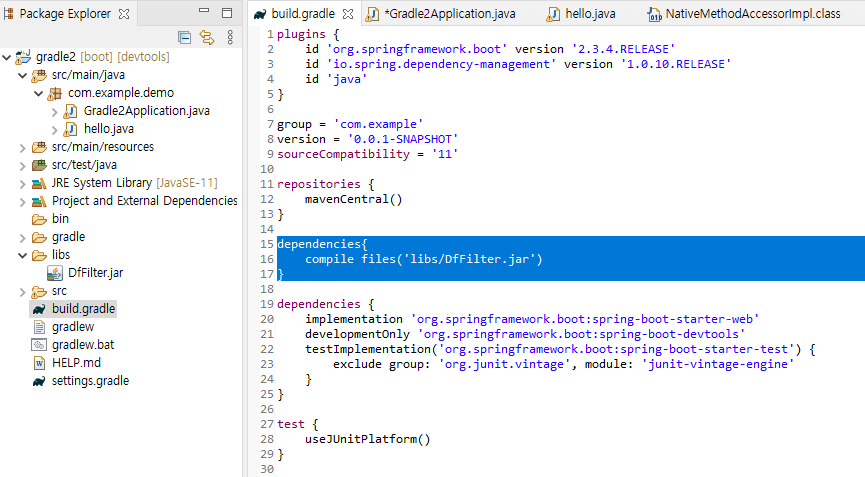This screenshot has height=477, width=865.
Task: Close the build.gradle editor tab
Action: pyautogui.click(x=348, y=14)
